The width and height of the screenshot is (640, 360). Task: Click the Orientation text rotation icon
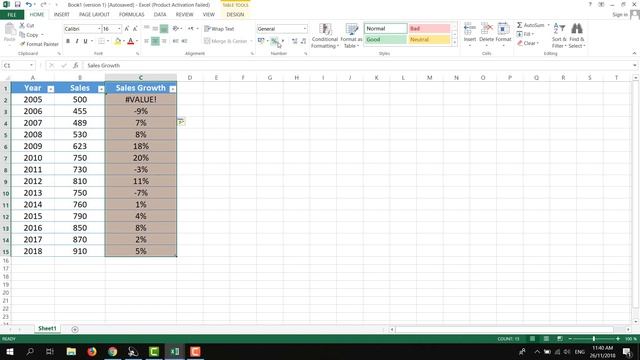click(x=176, y=29)
